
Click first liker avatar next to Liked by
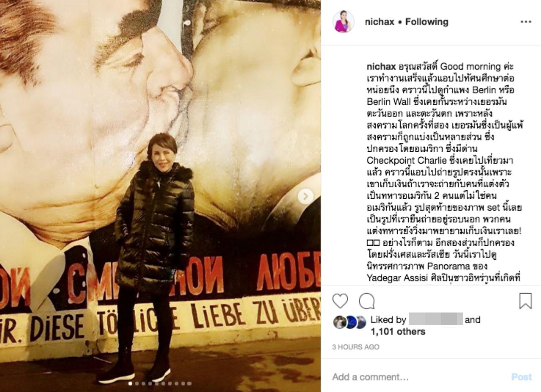(x=339, y=322)
